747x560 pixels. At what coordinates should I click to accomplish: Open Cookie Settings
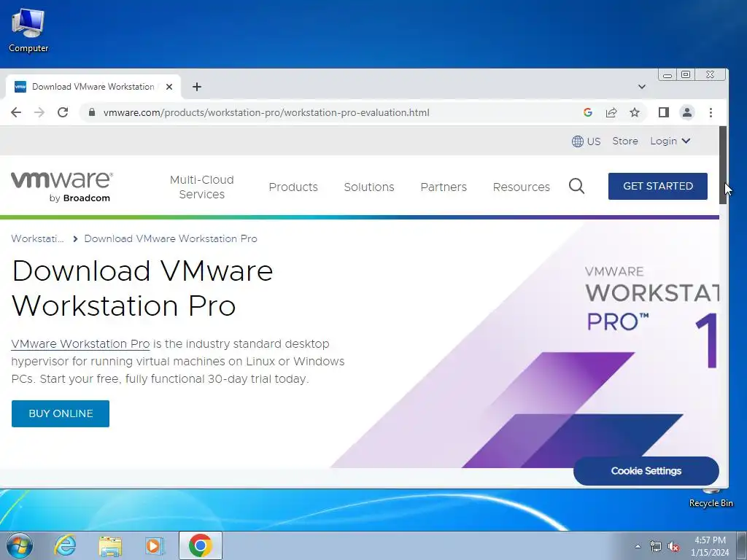click(646, 471)
